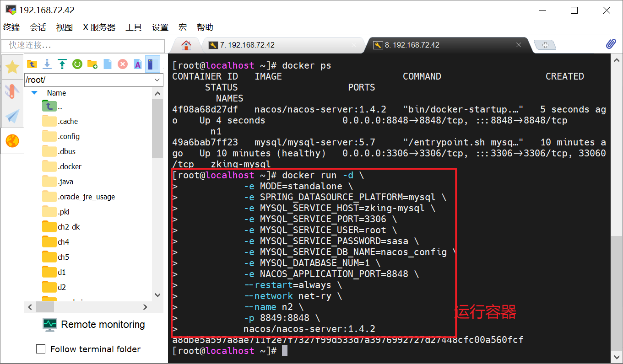Image resolution: width=623 pixels, height=364 pixels.
Task: Go to parent folder via SFTP toolbar icon
Action: pyautogui.click(x=32, y=64)
